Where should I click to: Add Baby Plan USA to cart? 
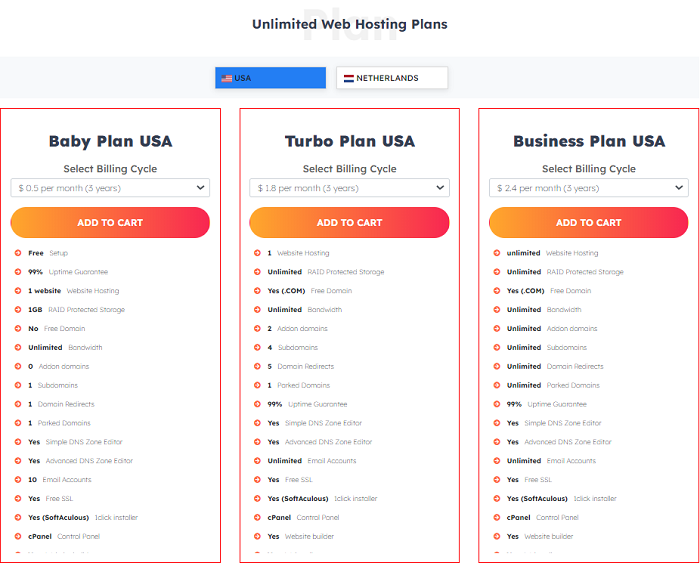point(110,222)
